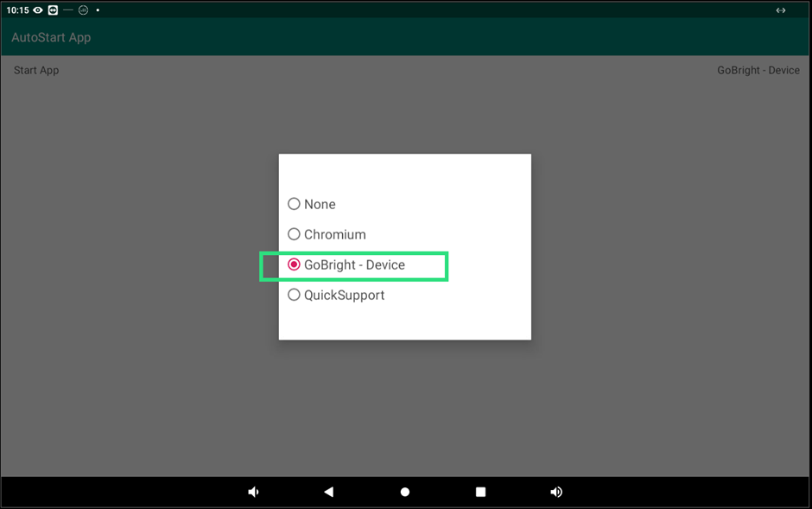
Task: Tap the eye icon in the status bar
Action: pos(38,10)
